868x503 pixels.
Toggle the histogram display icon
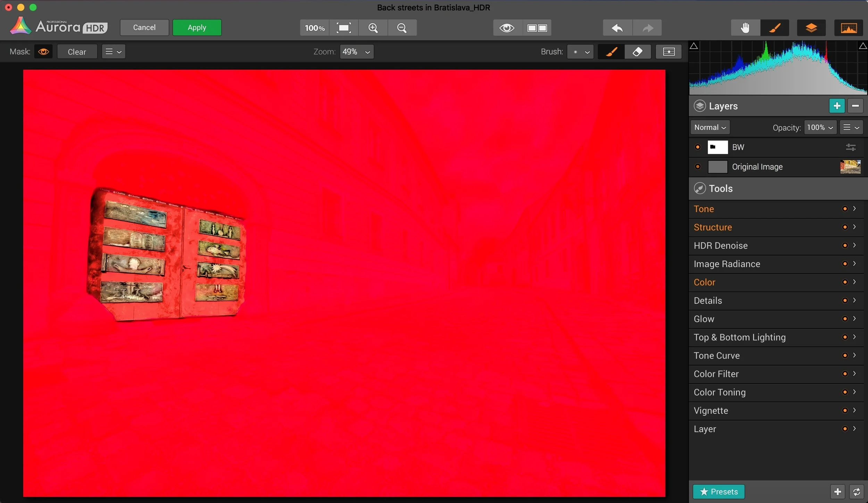point(848,28)
